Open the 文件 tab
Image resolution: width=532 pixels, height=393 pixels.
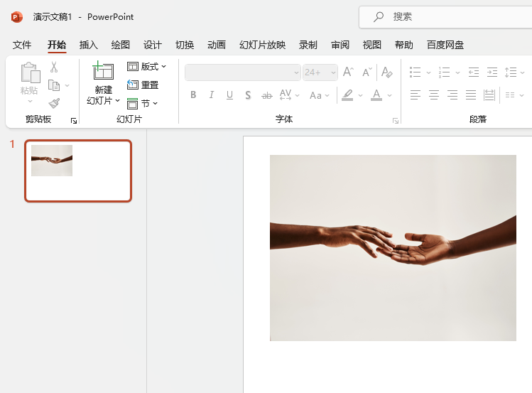click(22, 45)
